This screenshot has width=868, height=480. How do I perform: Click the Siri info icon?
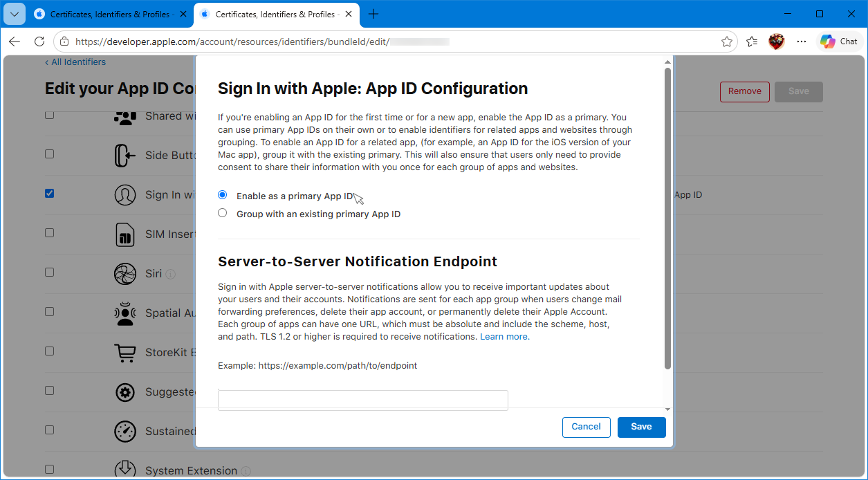tap(171, 274)
